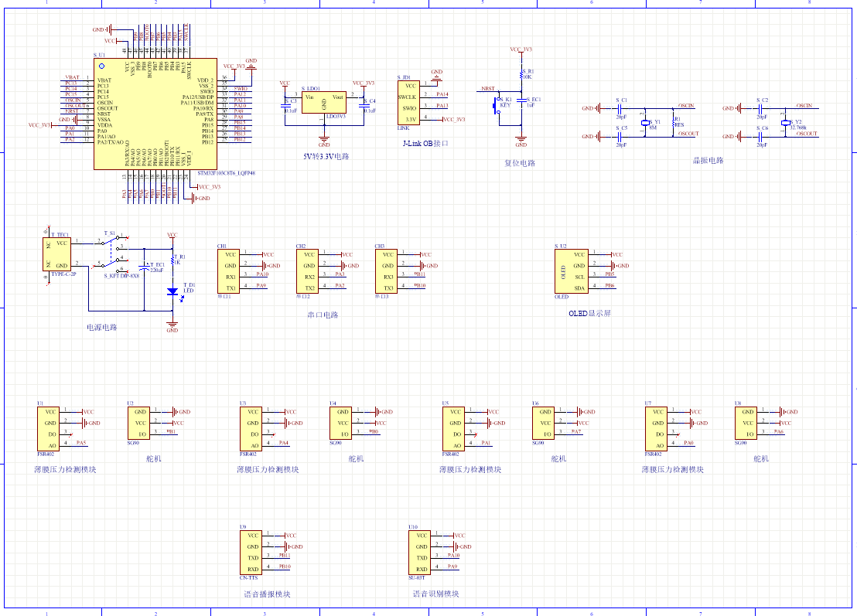The image size is (857, 616).
Task: Select the "语音播报模块" caption under U9
Action: (267, 594)
